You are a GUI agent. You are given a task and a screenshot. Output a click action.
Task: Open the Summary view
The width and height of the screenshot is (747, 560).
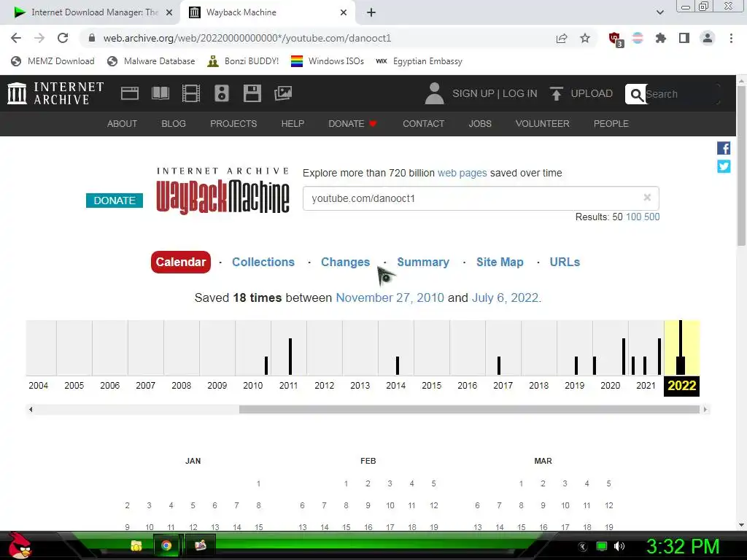tap(423, 262)
